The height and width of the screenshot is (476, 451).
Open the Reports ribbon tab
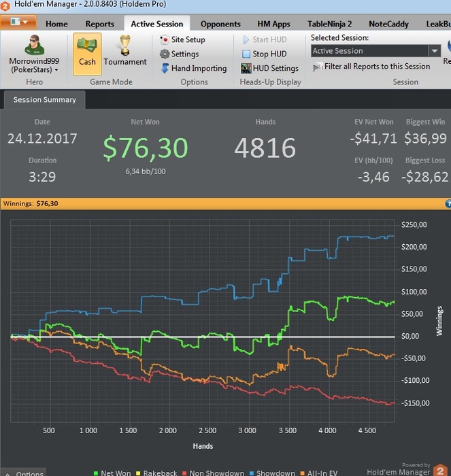pyautogui.click(x=99, y=24)
